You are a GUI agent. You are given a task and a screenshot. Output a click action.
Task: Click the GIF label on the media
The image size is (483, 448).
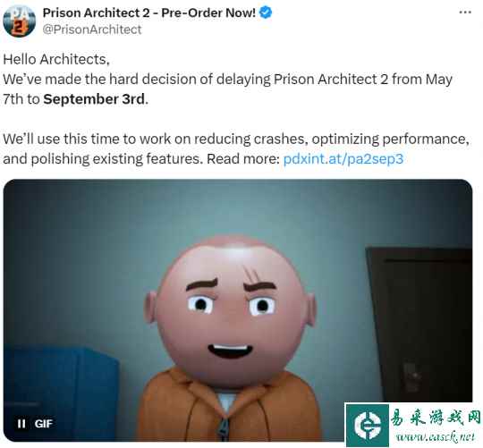pos(44,424)
